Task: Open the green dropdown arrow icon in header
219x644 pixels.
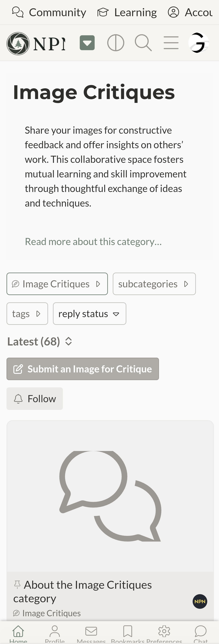Action: [x=87, y=43]
